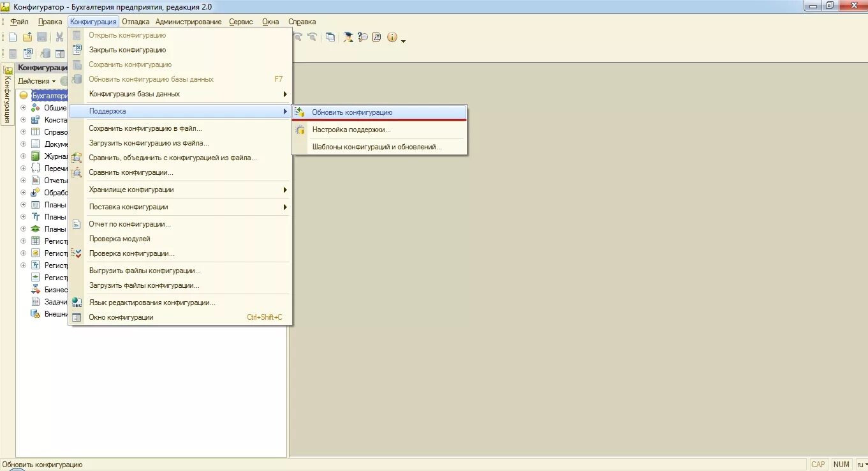
Task: Click configuration window icon in second toolbar
Action: (60, 54)
